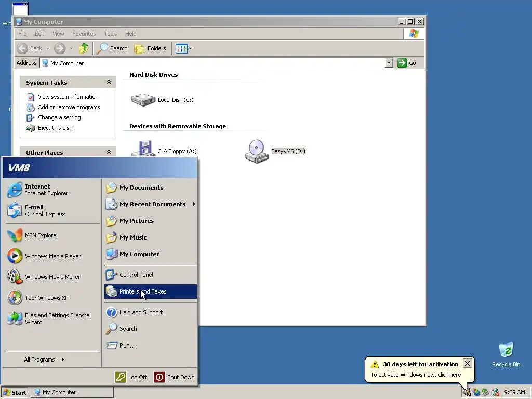
Task: Open the View menu
Action: 58,34
